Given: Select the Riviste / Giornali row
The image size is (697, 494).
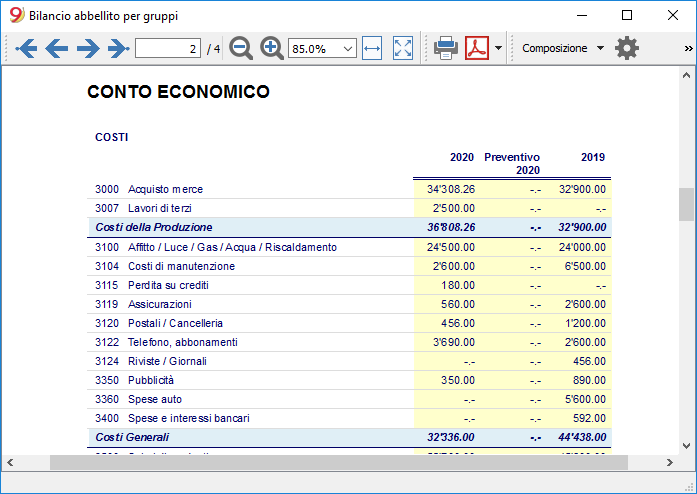Looking at the screenshot, I should pos(349,361).
